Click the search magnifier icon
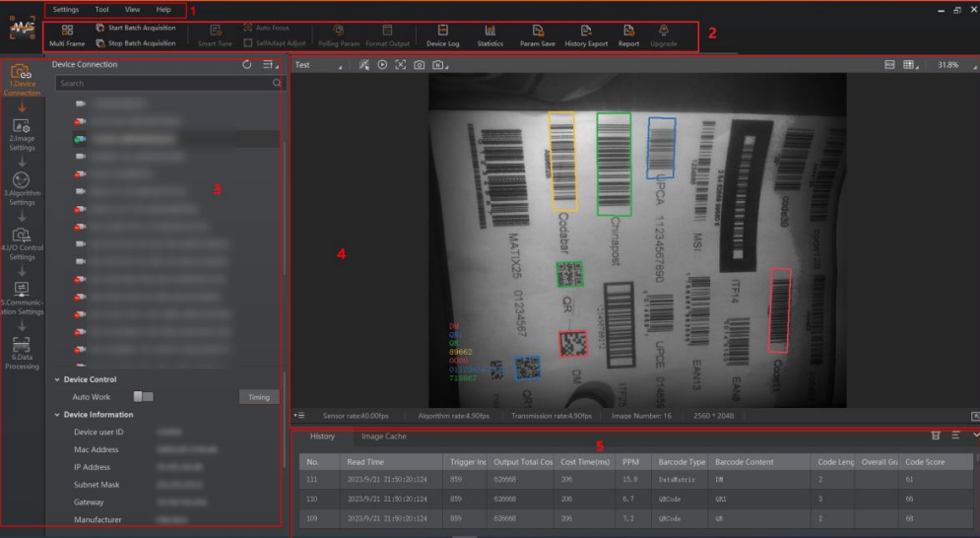 tap(277, 83)
